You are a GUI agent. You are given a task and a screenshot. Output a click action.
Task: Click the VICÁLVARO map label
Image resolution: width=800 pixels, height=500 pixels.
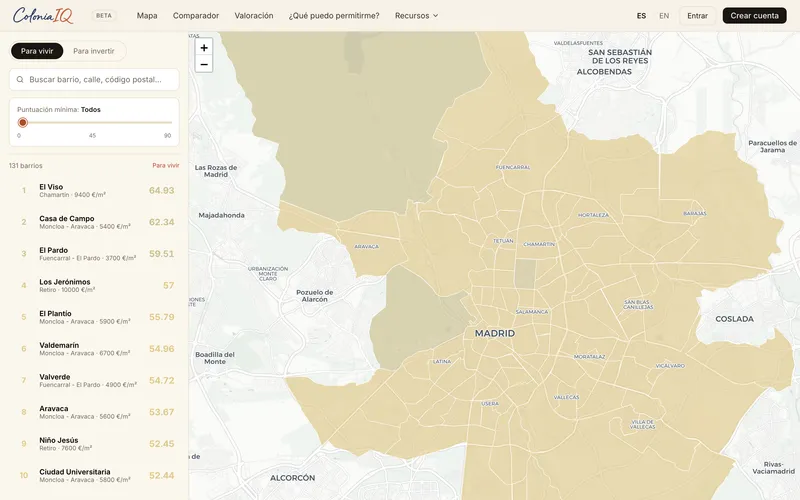coord(670,366)
